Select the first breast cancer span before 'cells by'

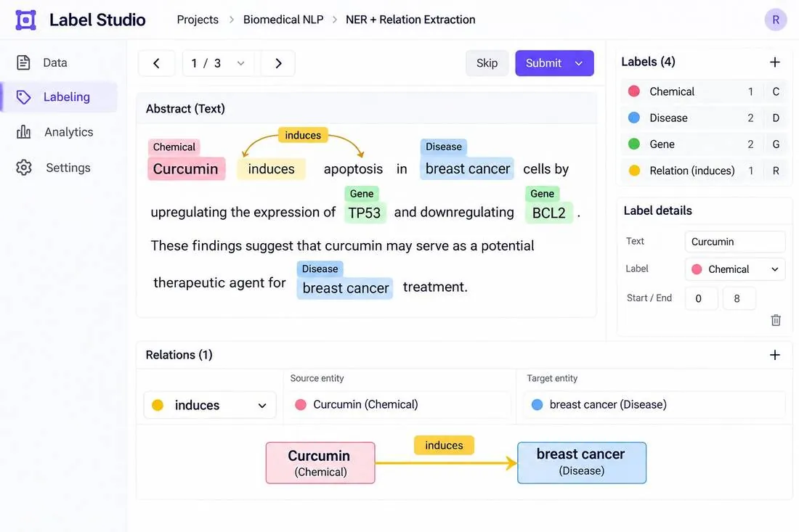(467, 168)
